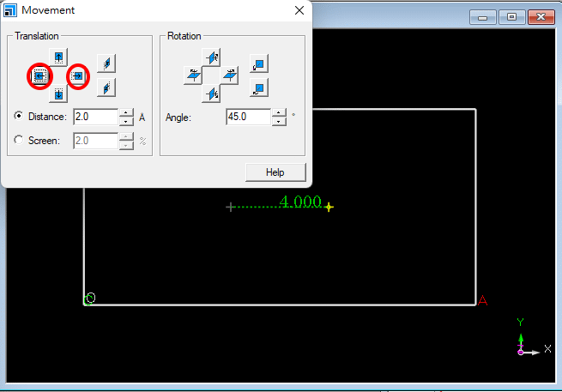The height and width of the screenshot is (392, 562).
Task: Click the lower diagonal translate button beside the arrows
Action: point(106,87)
